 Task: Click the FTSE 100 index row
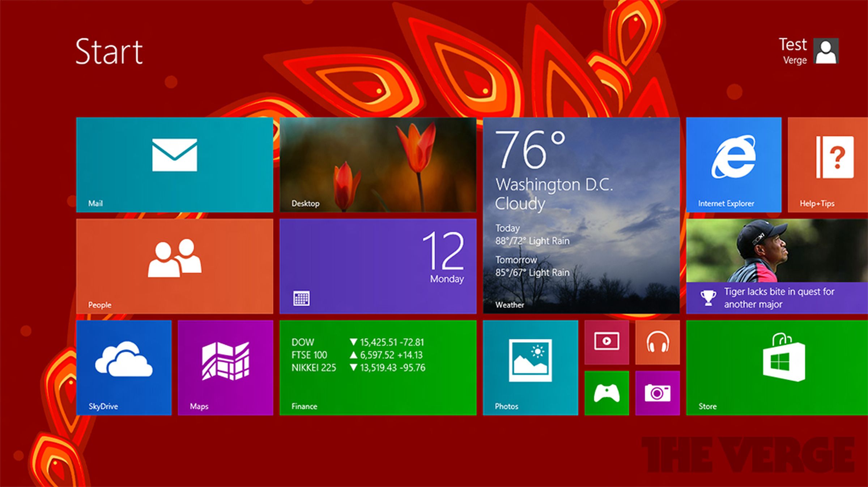coord(357,355)
